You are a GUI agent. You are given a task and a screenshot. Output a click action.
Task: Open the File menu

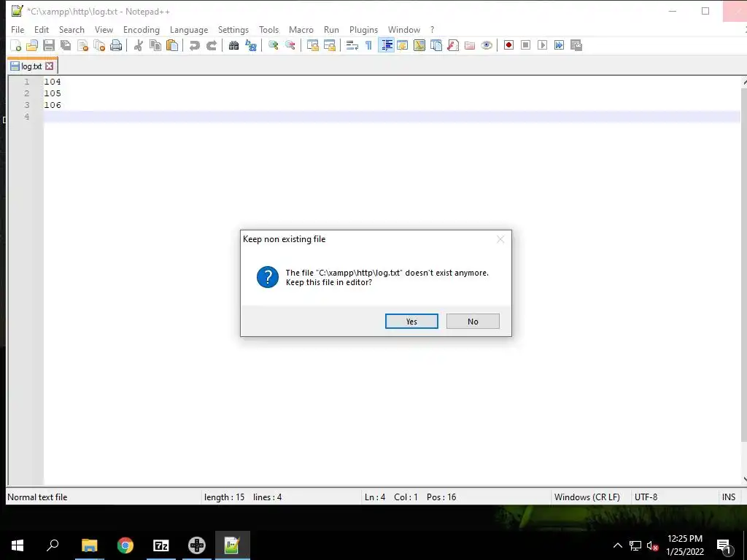(18, 29)
